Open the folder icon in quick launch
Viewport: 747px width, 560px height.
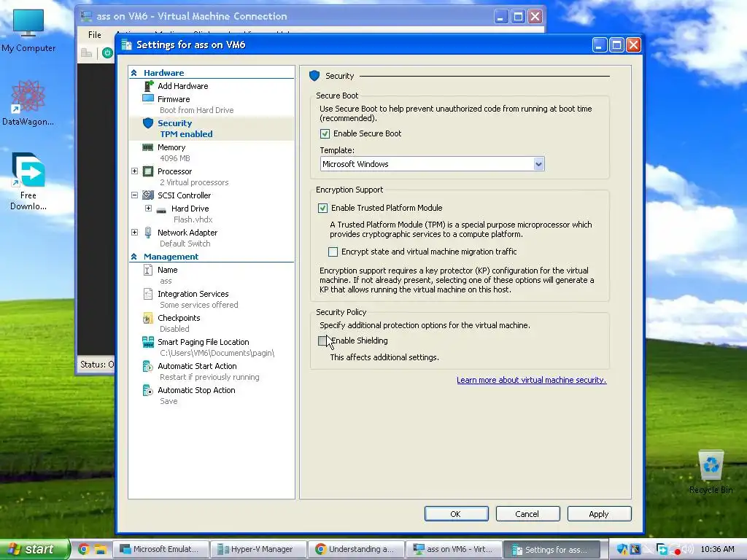(100, 549)
